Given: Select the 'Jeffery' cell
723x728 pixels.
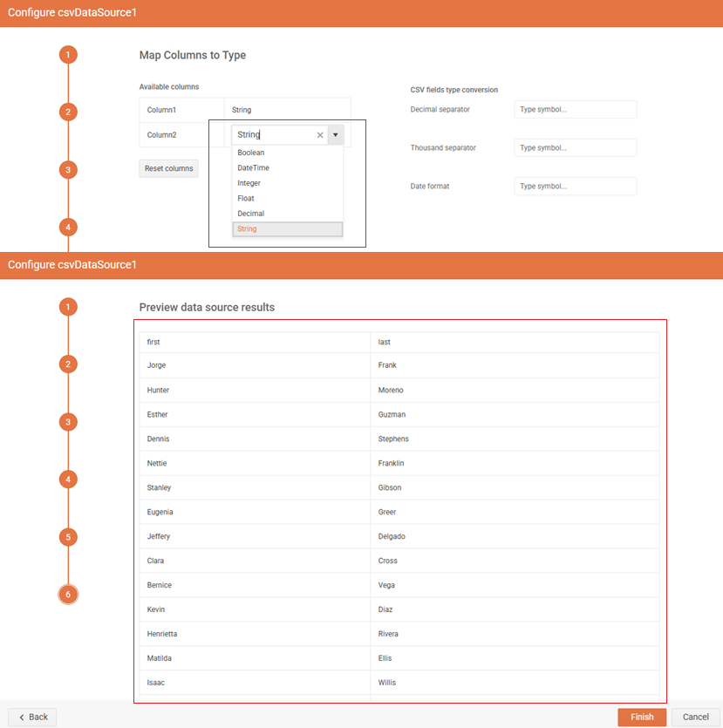Looking at the screenshot, I should (255, 536).
